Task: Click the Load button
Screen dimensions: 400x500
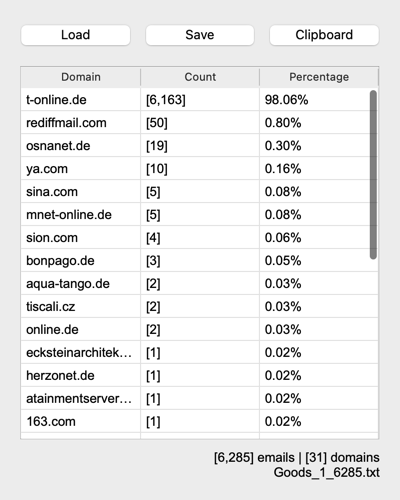Action: pos(75,35)
